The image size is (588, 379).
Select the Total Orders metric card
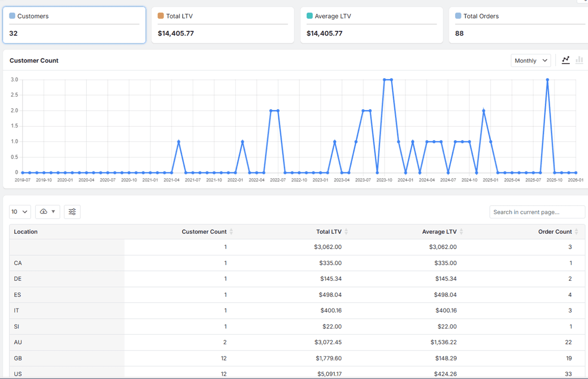[519, 25]
